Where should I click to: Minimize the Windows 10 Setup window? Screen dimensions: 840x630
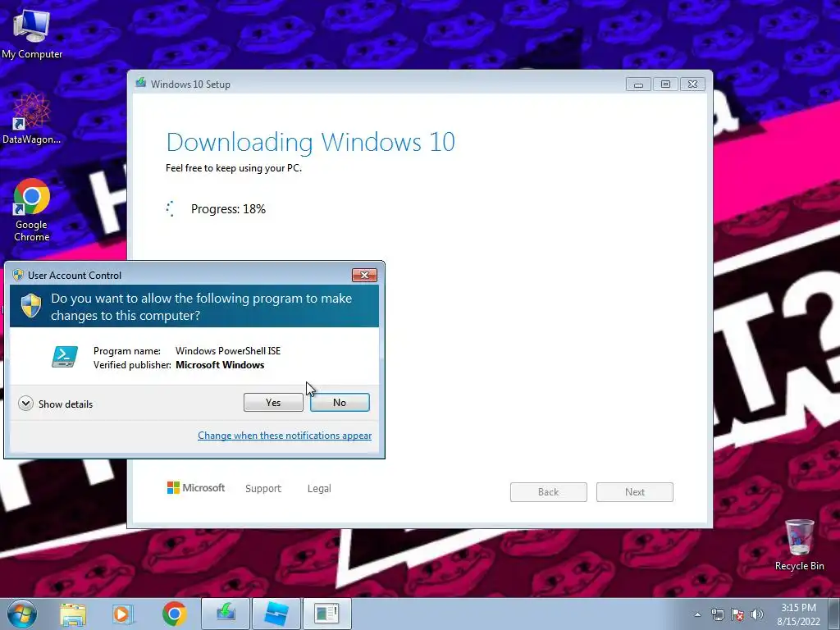pyautogui.click(x=638, y=84)
